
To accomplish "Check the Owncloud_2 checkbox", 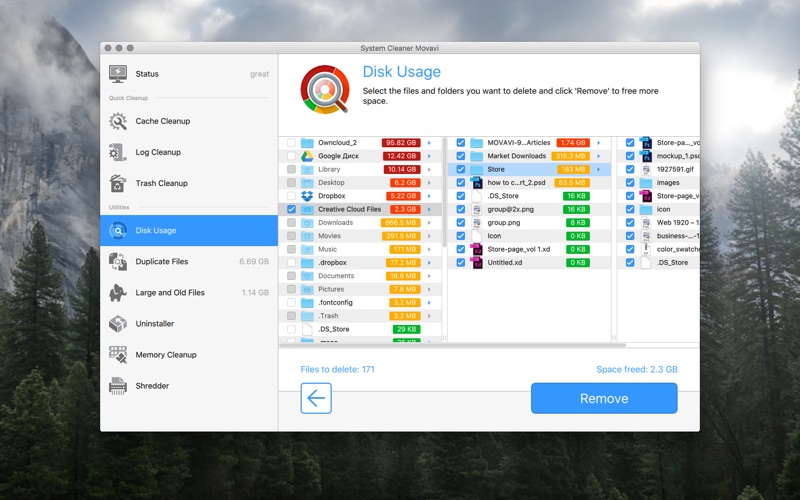I will [291, 143].
